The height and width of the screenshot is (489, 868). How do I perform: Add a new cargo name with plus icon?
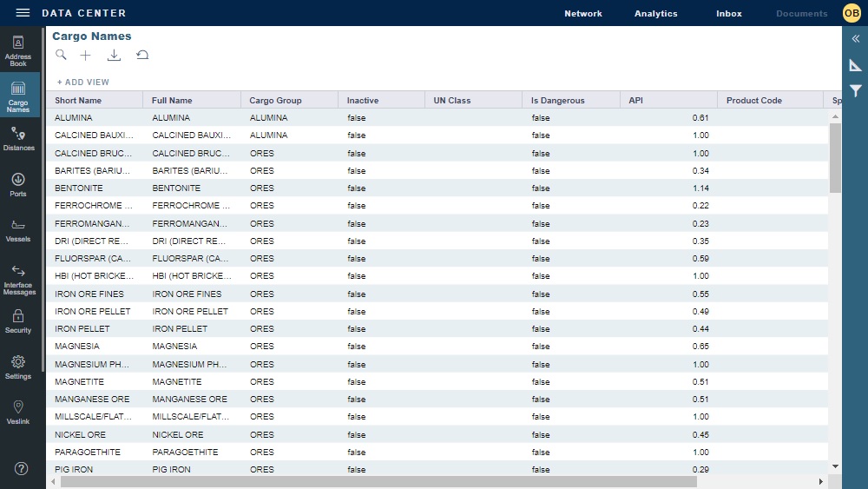coord(85,55)
